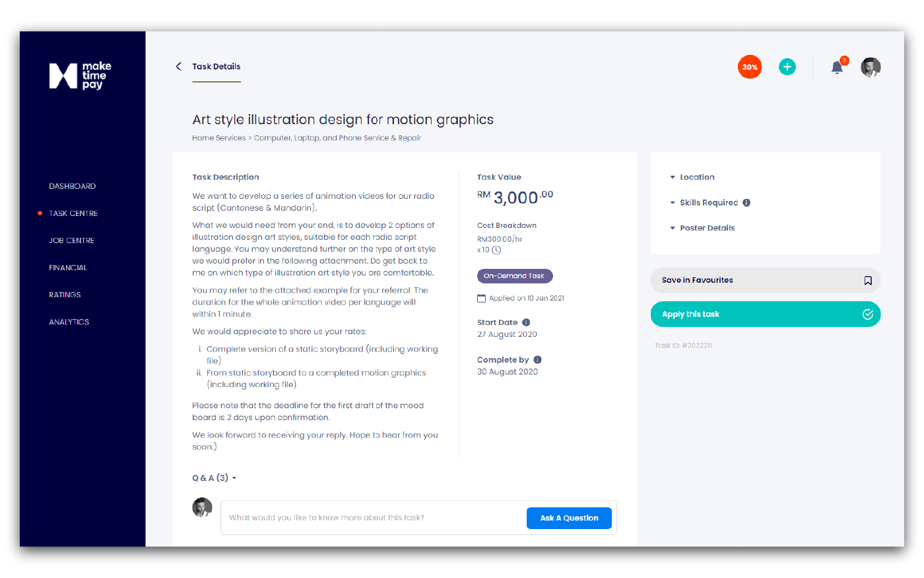
Task: Collapse the Q & A (3) dropdown
Action: (x=214, y=478)
